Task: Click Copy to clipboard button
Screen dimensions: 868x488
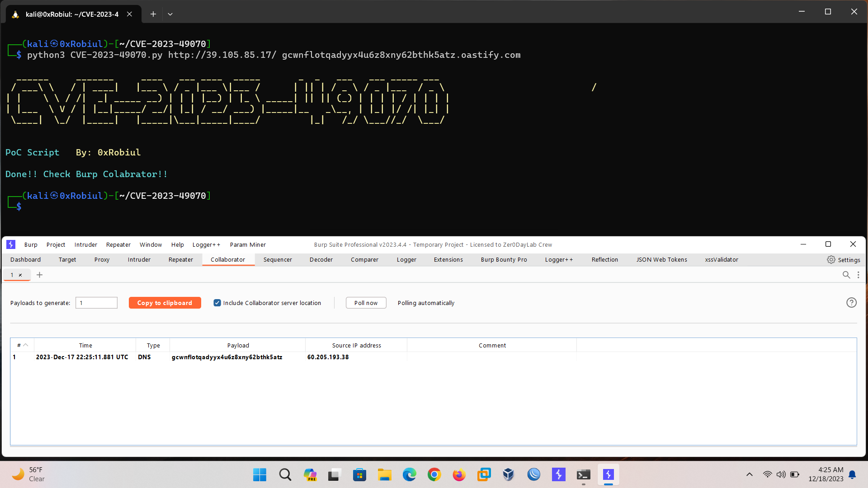Action: pos(165,303)
